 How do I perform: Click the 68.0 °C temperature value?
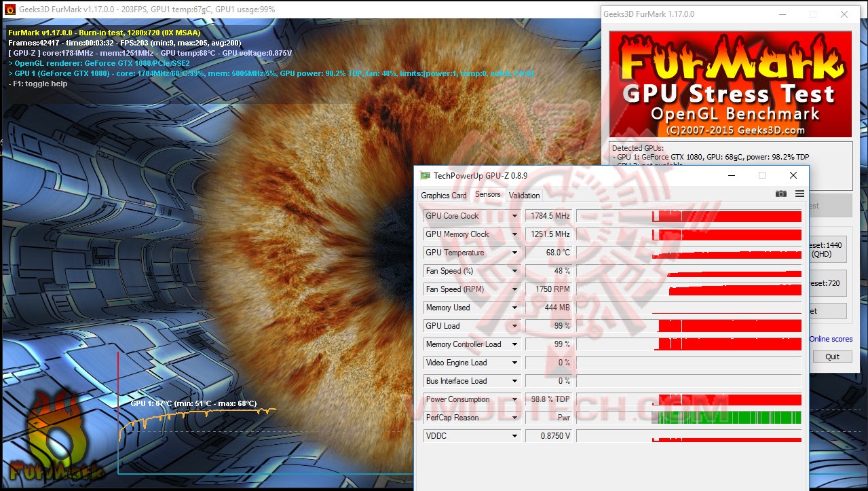549,253
